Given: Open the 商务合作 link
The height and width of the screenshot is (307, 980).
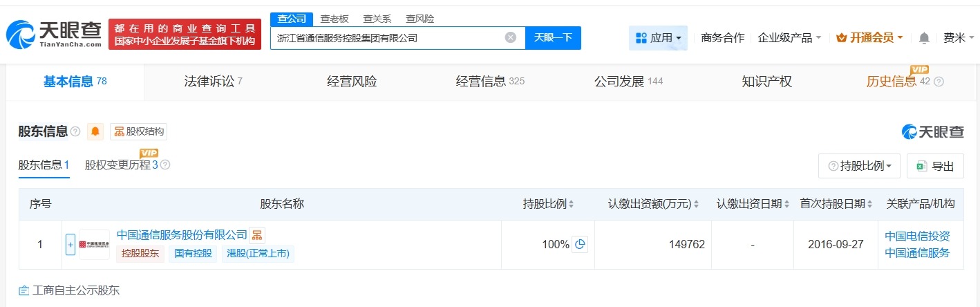Looking at the screenshot, I should tap(722, 37).
